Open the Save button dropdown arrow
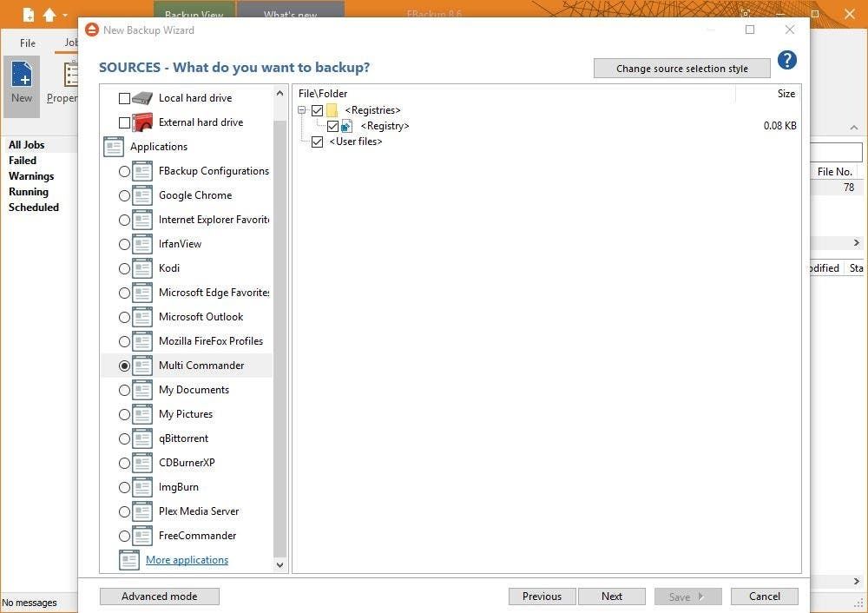The height and width of the screenshot is (613, 868). [700, 597]
